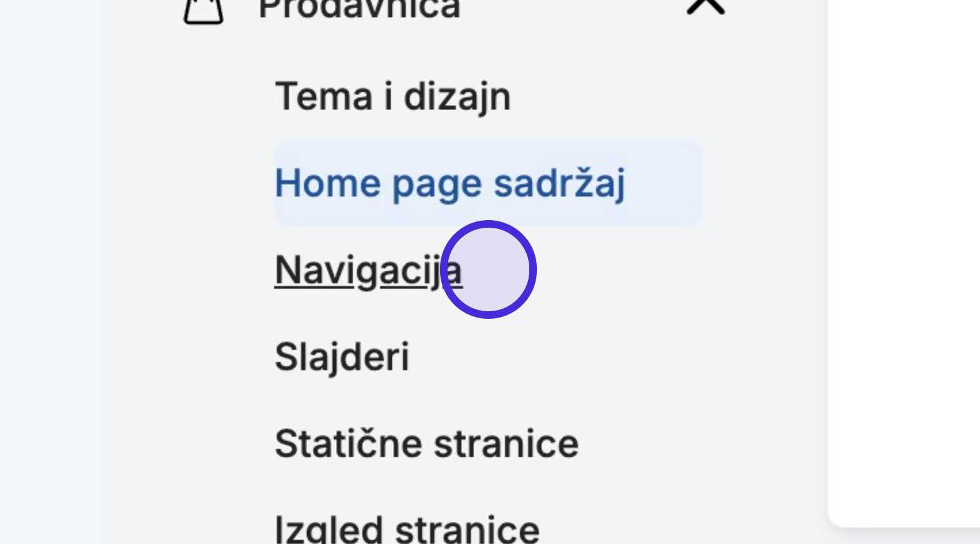This screenshot has width=980, height=544.
Task: Choose the highlighted Home page sadržaj entry
Action: coord(488,183)
